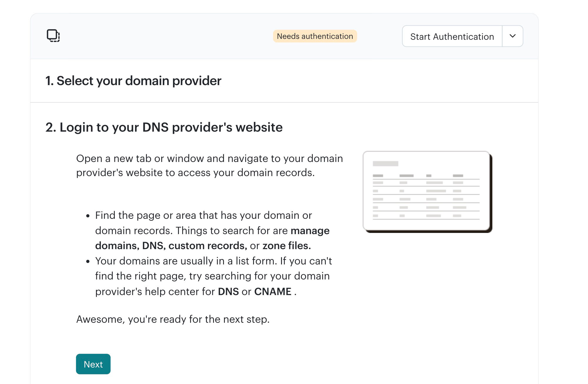588x384 pixels.
Task: Click the domain stack icon in the header
Action: 53,36
